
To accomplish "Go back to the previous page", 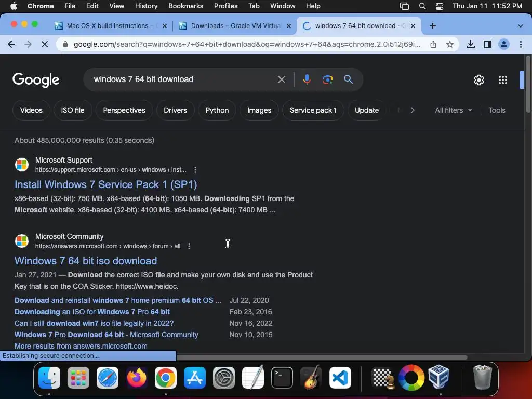I will 11,44.
